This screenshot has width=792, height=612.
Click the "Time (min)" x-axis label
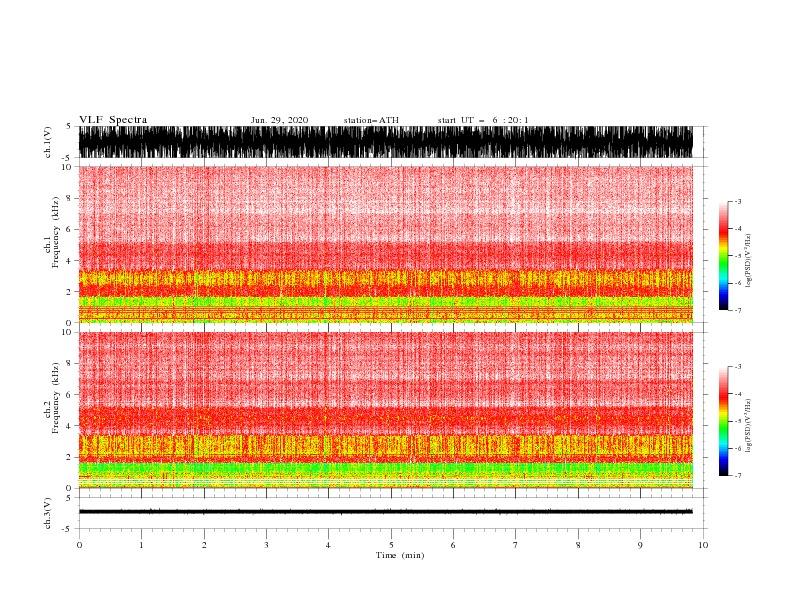tap(400, 555)
